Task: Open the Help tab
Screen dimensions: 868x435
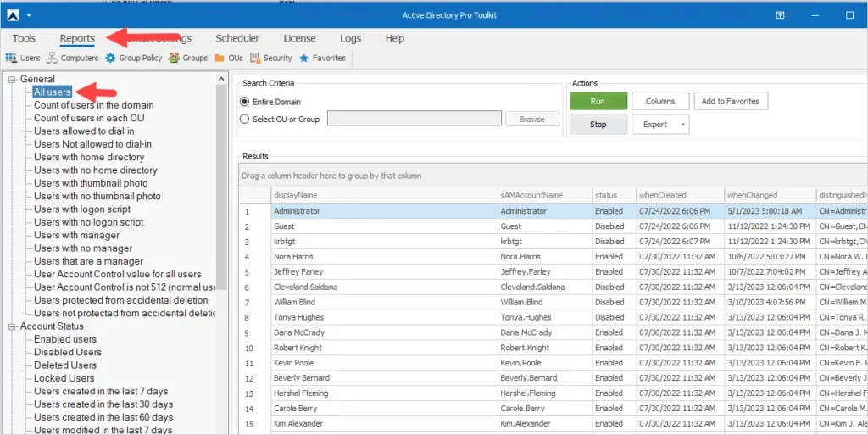Action: pos(395,38)
